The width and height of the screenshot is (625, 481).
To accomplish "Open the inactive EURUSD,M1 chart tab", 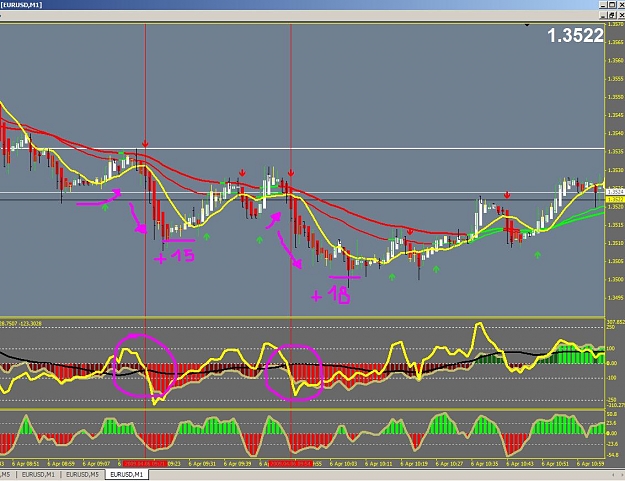I will [x=38, y=475].
